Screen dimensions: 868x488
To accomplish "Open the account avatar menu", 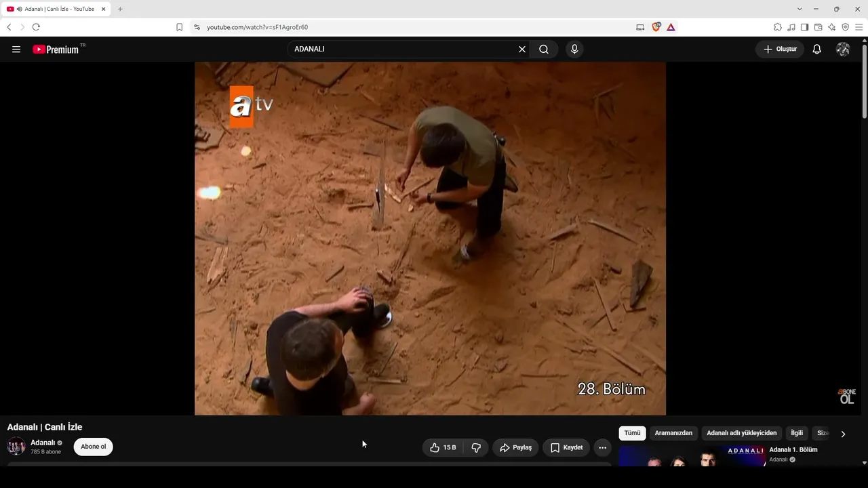I will (x=843, y=49).
